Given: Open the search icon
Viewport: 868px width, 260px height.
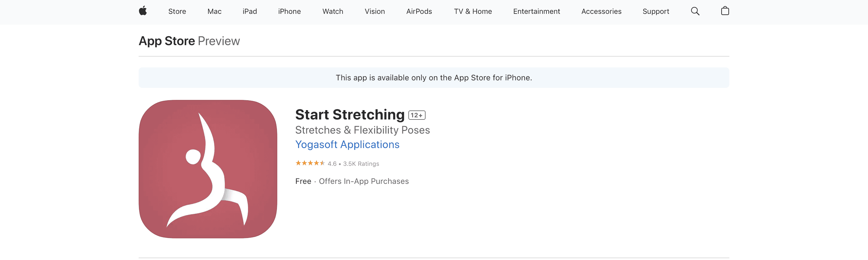Looking at the screenshot, I should point(695,11).
